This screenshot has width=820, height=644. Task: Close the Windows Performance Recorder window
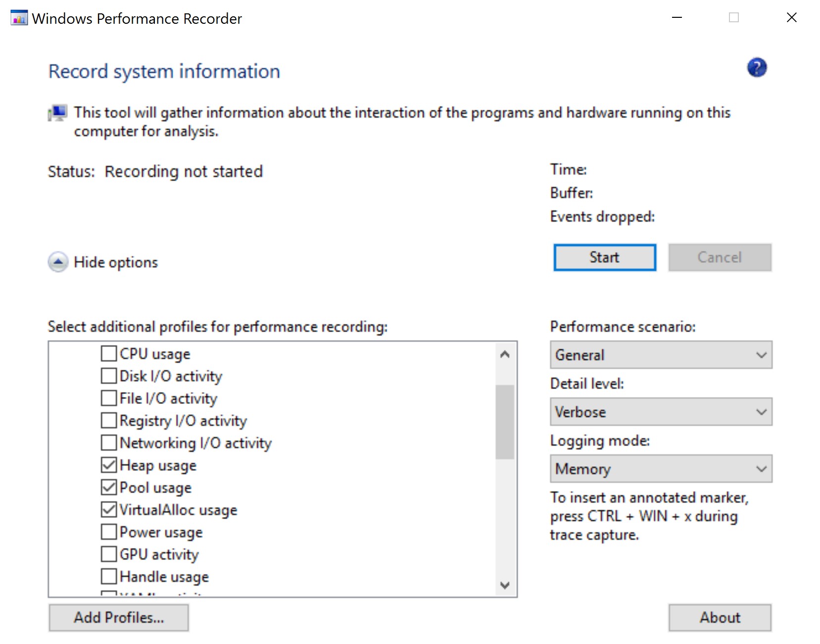click(x=792, y=18)
